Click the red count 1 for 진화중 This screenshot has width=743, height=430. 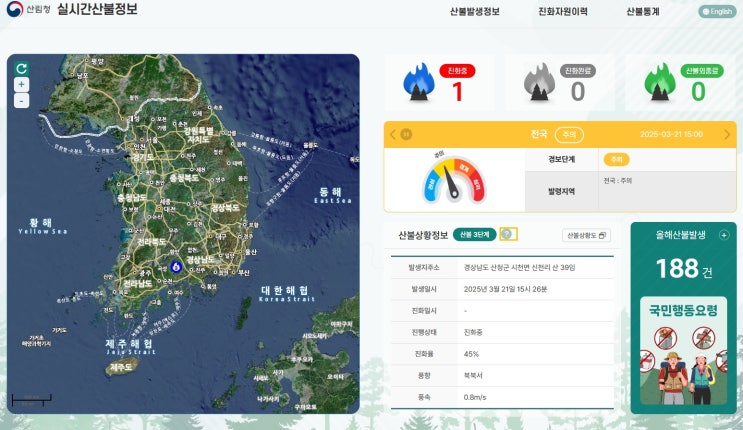point(457,92)
